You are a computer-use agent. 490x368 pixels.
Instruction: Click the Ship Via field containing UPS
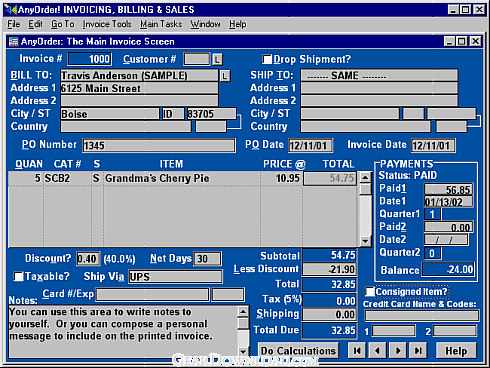(175, 277)
